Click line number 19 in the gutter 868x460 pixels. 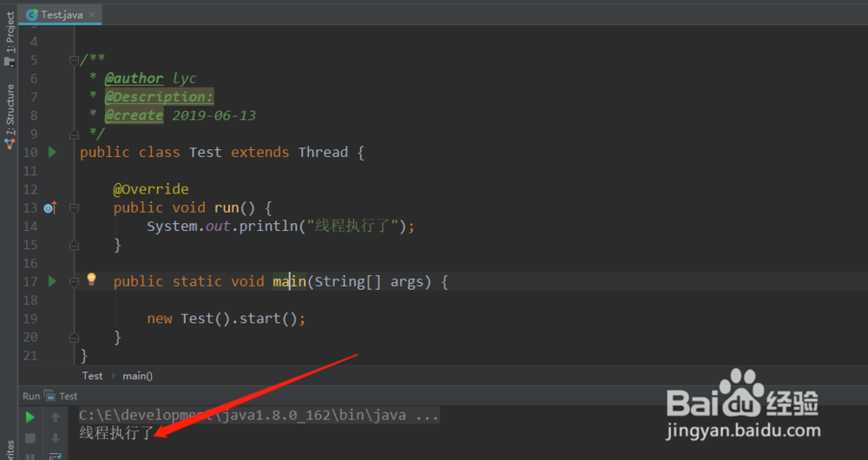(x=30, y=319)
